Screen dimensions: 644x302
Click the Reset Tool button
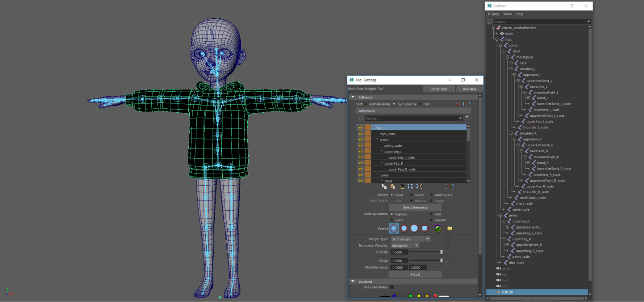pyautogui.click(x=439, y=89)
